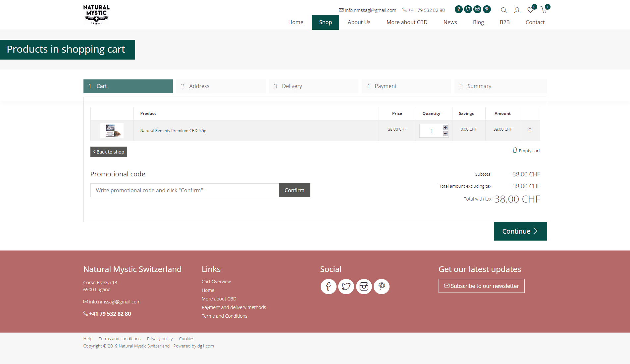Open the Help link

88,339
